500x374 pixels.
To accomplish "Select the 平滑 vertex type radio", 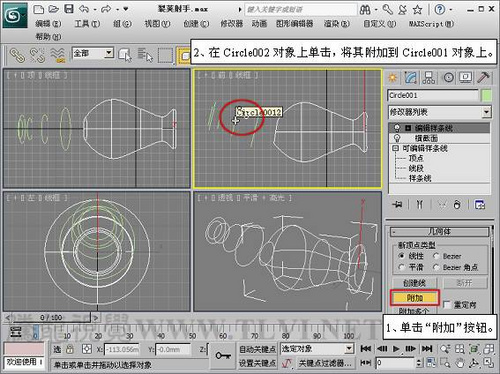I will 402,267.
